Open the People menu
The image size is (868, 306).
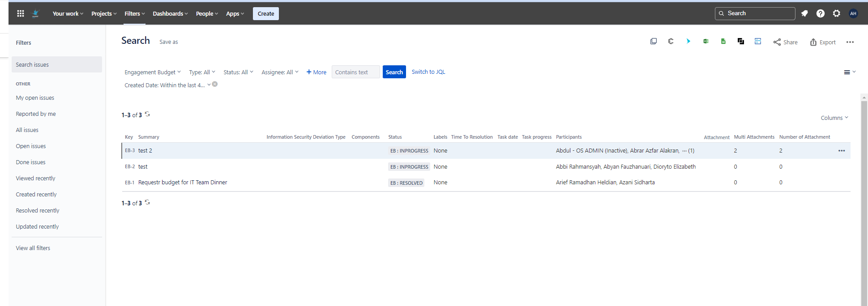click(207, 13)
